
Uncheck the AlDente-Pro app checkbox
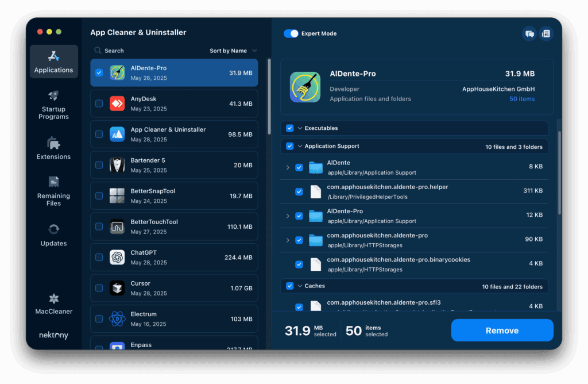99,73
